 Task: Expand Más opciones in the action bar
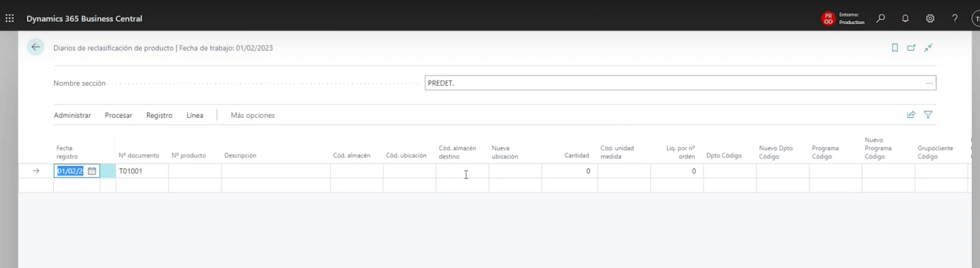(253, 115)
